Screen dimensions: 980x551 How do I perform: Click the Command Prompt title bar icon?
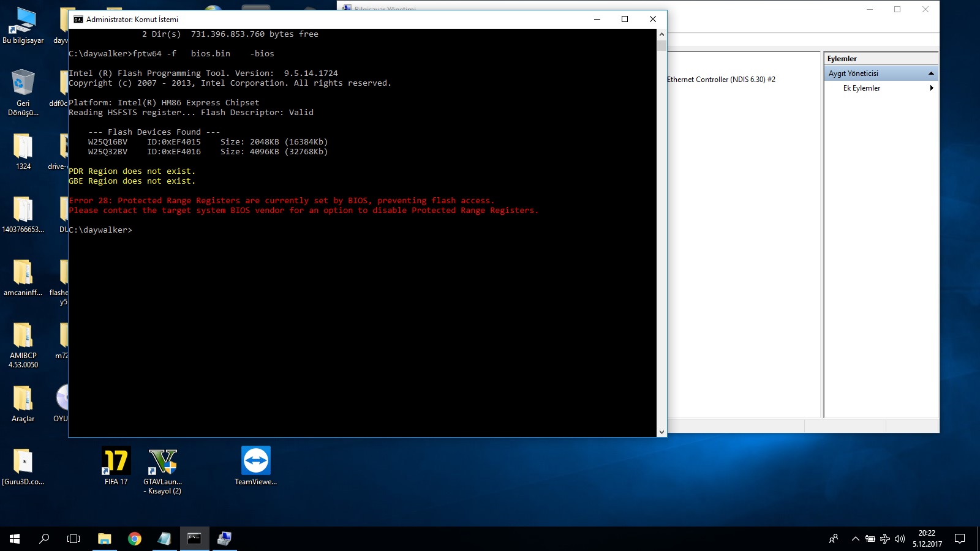(78, 20)
